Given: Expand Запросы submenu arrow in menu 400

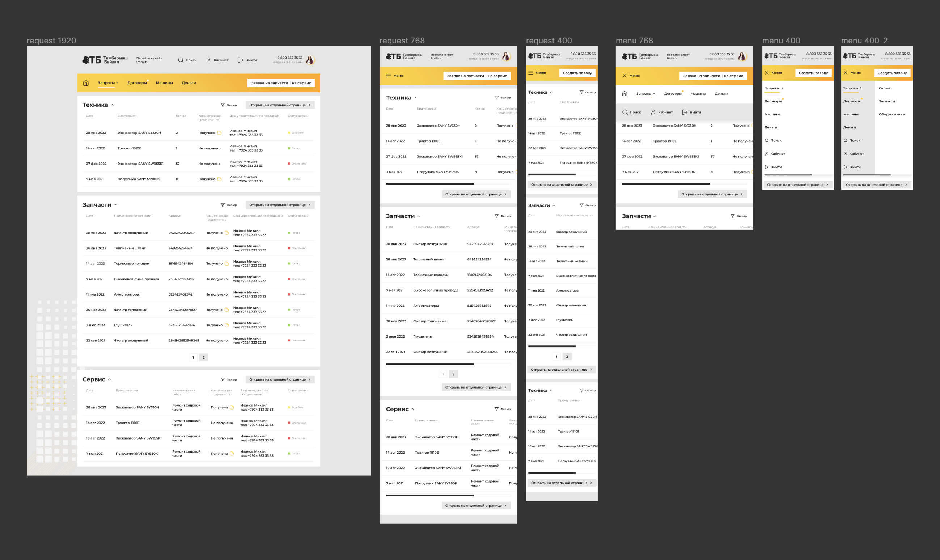Looking at the screenshot, I should (x=782, y=88).
